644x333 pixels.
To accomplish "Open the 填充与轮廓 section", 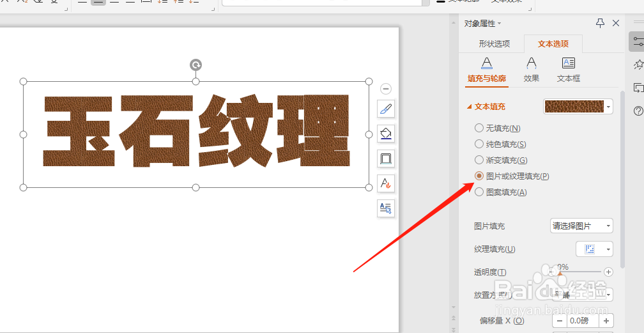I will coord(487,71).
